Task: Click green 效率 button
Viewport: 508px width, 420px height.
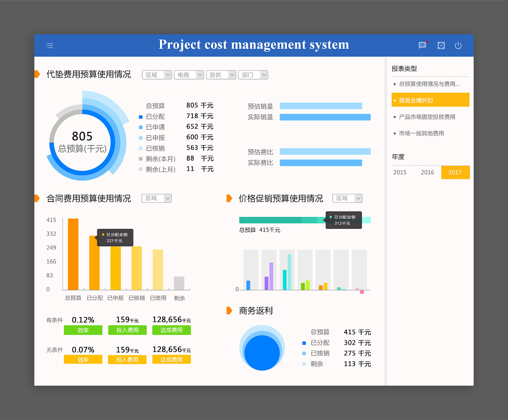Action: pyautogui.click(x=83, y=330)
